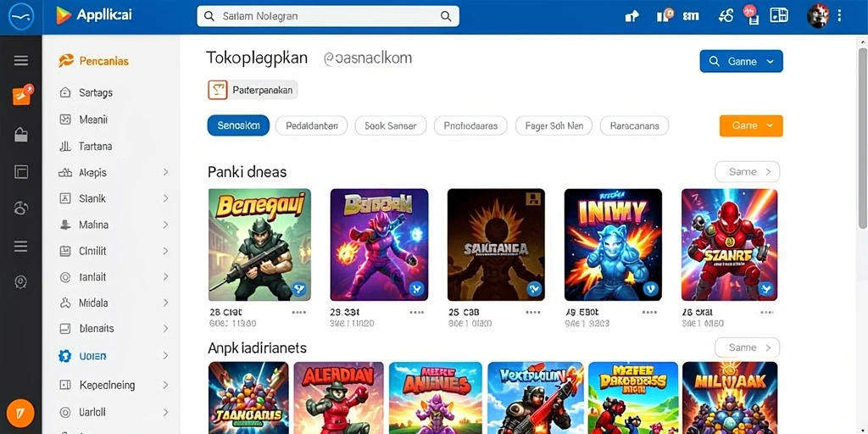Click the Paiterpanakan tag button
Image resolution: width=868 pixels, height=434 pixels.
[253, 90]
